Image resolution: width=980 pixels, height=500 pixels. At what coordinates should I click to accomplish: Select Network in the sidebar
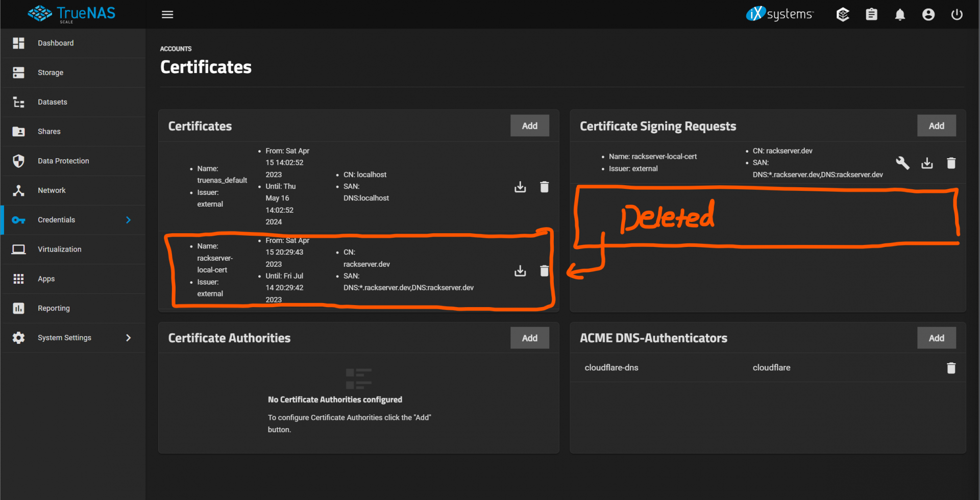tap(73, 190)
